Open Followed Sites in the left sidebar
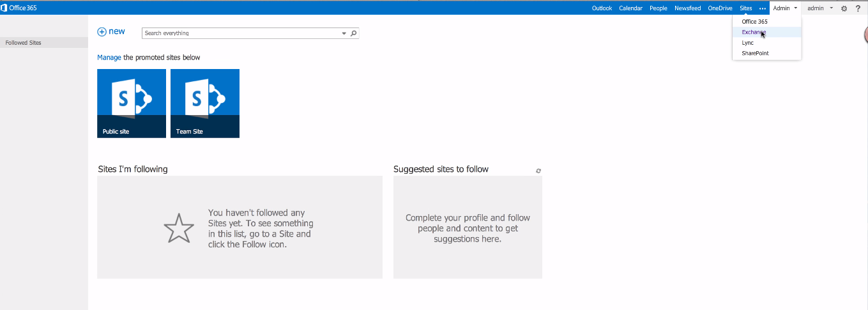The width and height of the screenshot is (868, 310). click(24, 43)
